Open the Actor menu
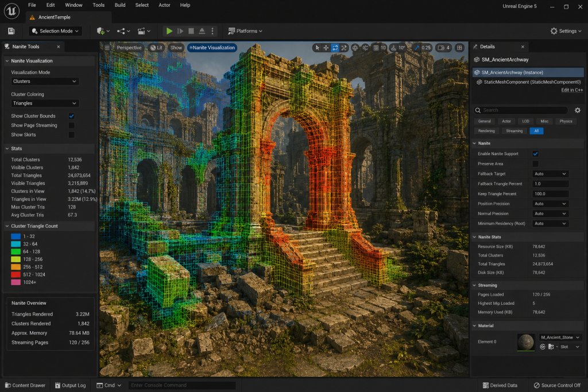The image size is (588, 392). point(164,5)
